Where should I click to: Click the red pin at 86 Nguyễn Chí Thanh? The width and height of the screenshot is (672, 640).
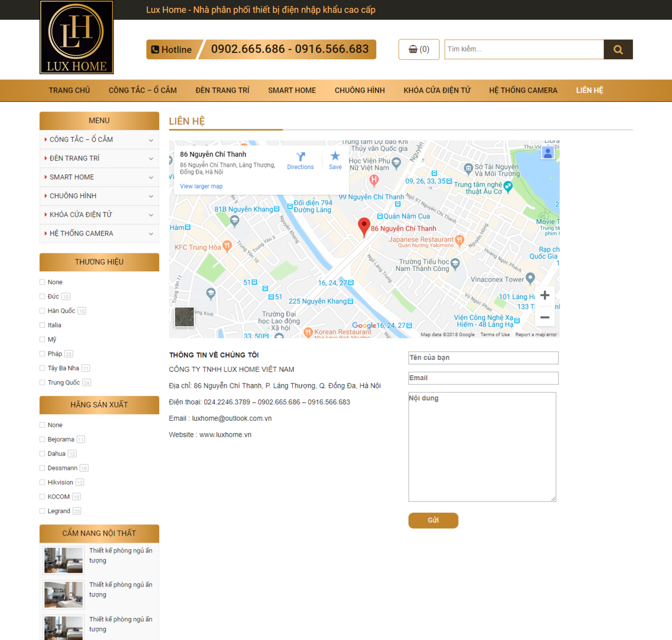(364, 227)
